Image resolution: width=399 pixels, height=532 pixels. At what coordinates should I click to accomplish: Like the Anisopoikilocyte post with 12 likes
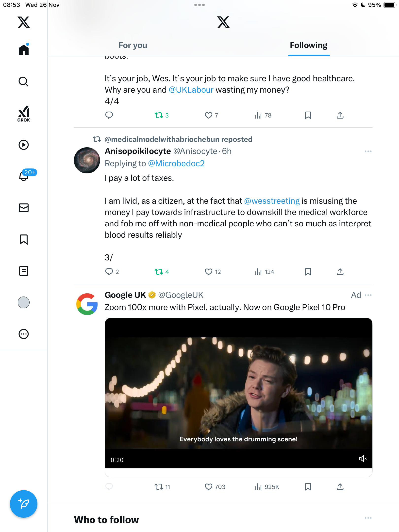click(209, 272)
